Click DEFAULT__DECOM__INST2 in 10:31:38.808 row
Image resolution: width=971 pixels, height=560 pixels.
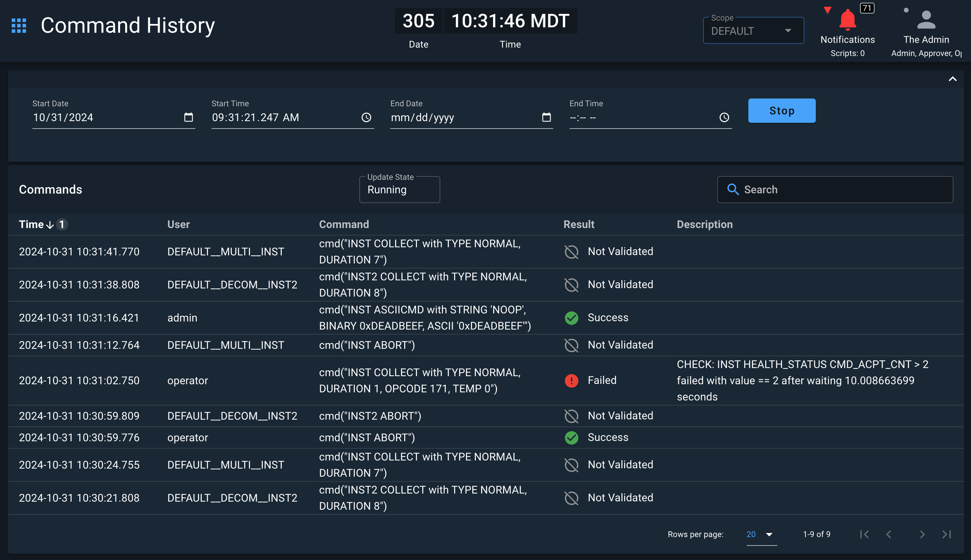(232, 285)
